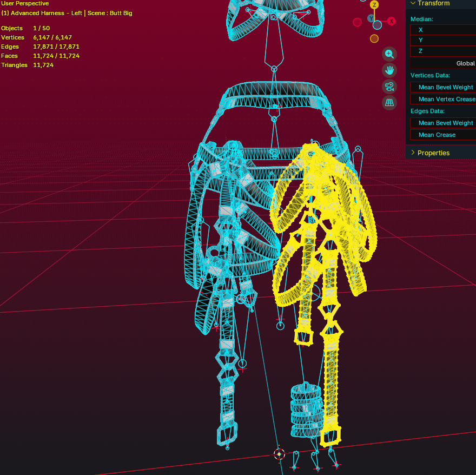Click the red X axis gizmo handle
The width and height of the screenshot is (476, 475).
pyautogui.click(x=391, y=21)
